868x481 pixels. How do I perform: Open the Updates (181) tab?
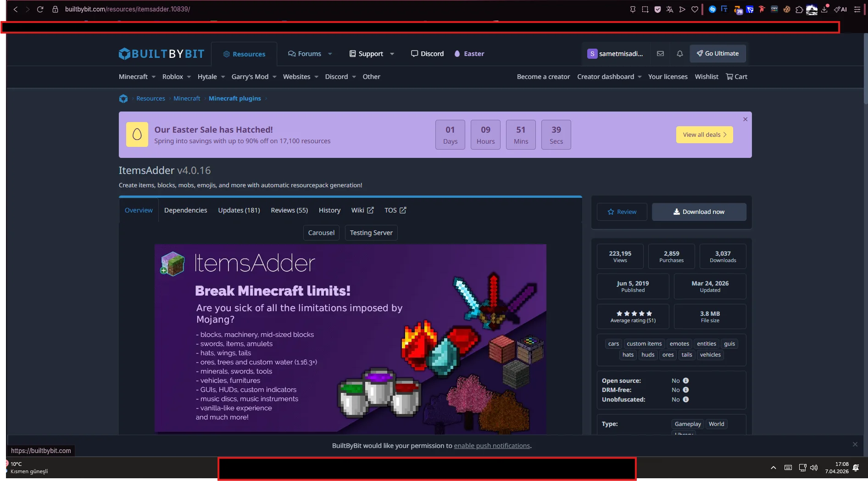click(x=239, y=210)
